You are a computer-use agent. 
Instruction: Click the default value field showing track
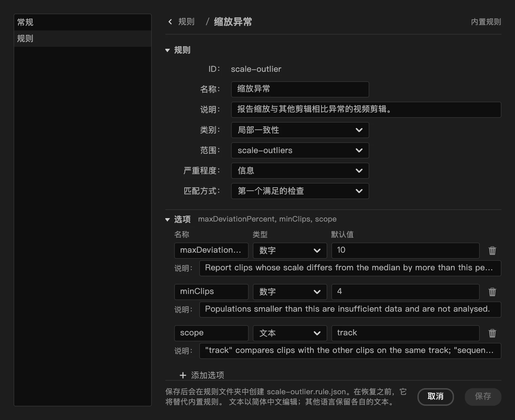pyautogui.click(x=405, y=333)
